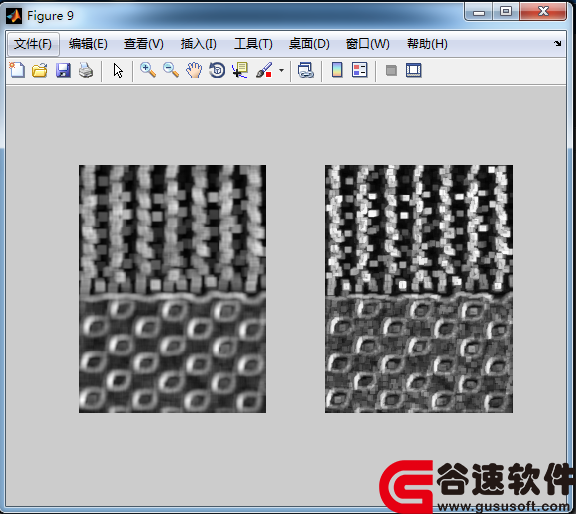
Task: Print figure with the printer icon
Action: point(86,70)
